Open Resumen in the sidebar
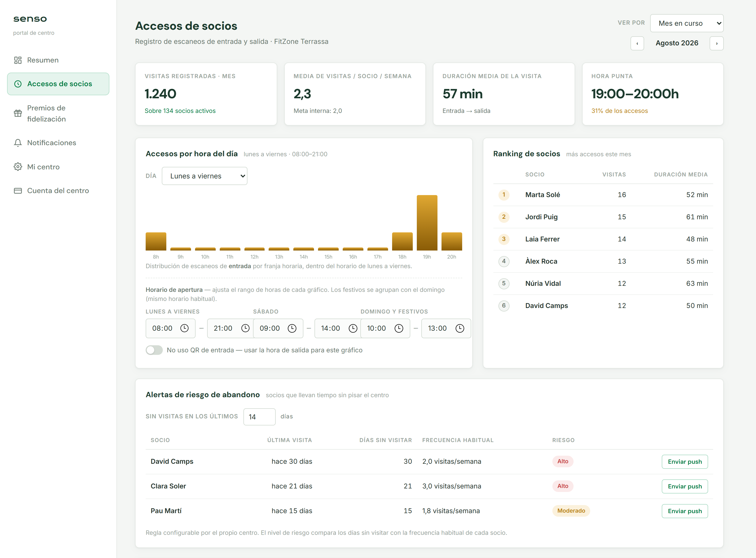The width and height of the screenshot is (756, 558). [58, 60]
